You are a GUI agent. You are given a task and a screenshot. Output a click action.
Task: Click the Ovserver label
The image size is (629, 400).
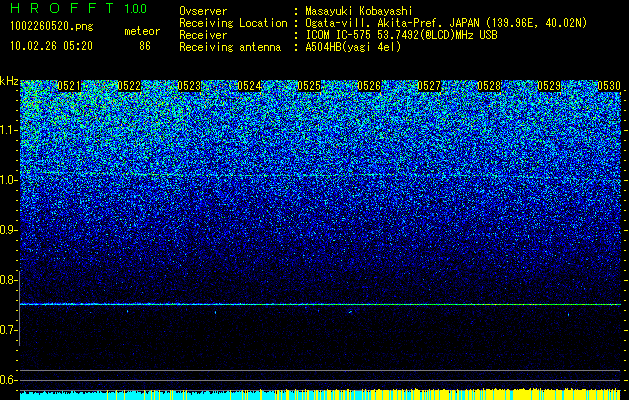(x=203, y=11)
